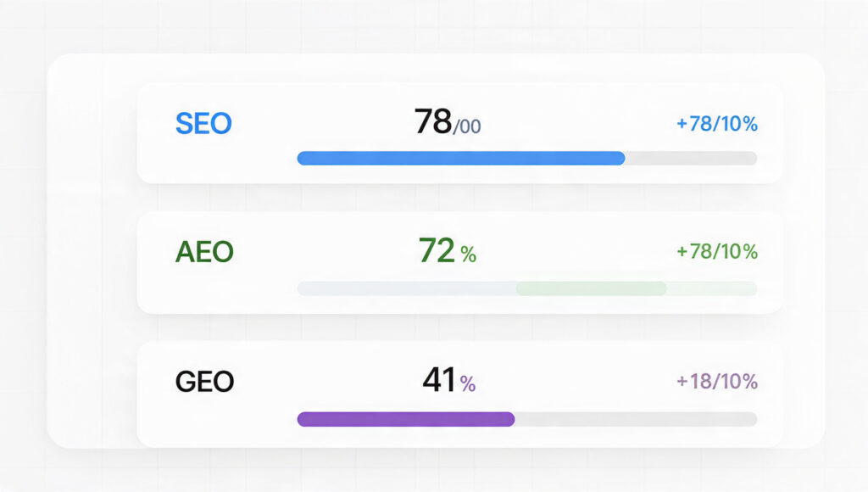
Task: Click the purple percent sign beside 41
Action: coord(468,384)
